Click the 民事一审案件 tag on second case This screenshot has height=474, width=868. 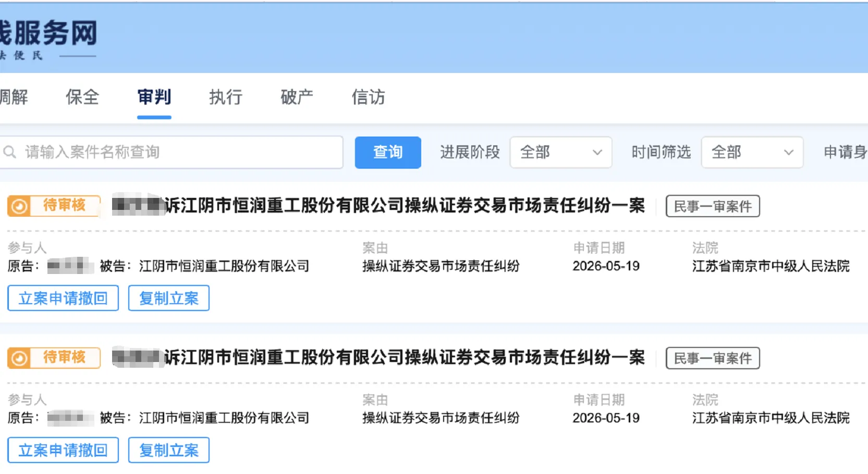tap(713, 358)
